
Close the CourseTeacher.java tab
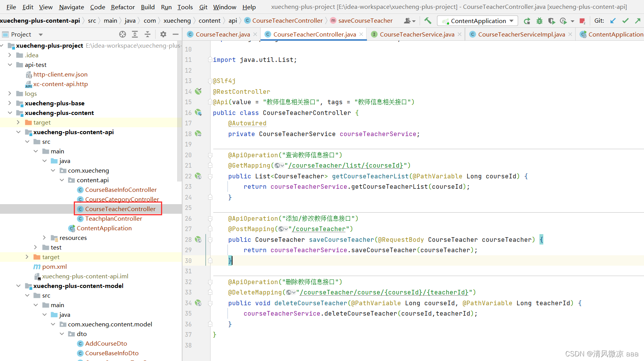pyautogui.click(x=255, y=34)
